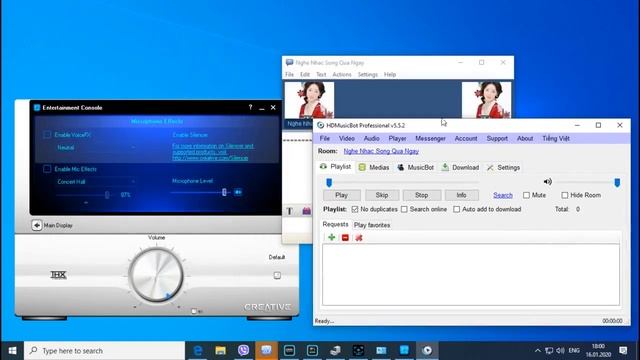Switch to the Download tab
Image resolution: width=640 pixels, height=360 pixels.
coord(460,167)
